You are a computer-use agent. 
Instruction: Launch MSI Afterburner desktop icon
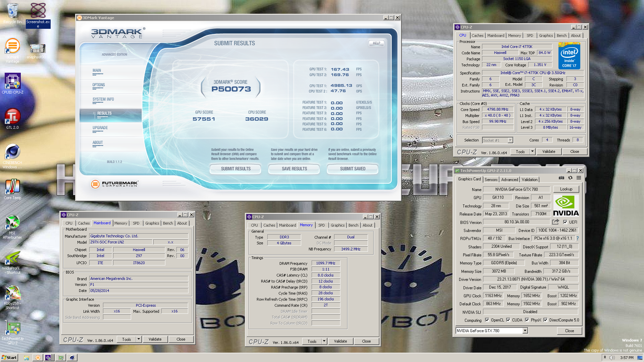point(12,227)
